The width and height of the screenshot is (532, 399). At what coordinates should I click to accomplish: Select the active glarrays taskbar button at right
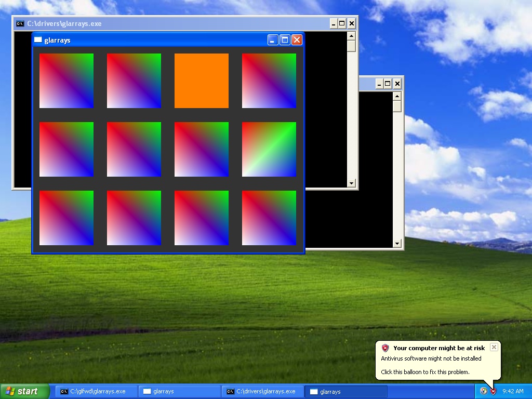345,391
